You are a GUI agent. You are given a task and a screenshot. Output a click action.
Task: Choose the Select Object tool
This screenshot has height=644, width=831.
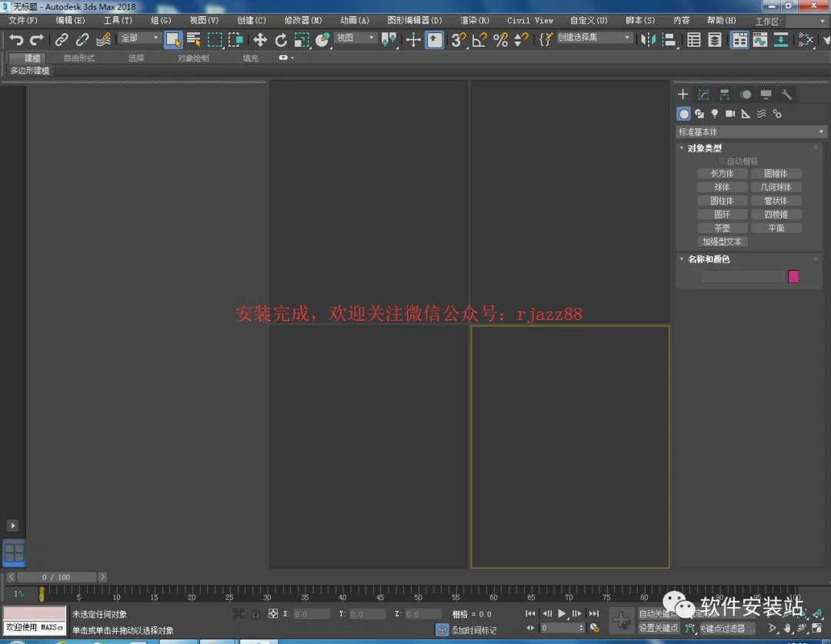pos(173,40)
